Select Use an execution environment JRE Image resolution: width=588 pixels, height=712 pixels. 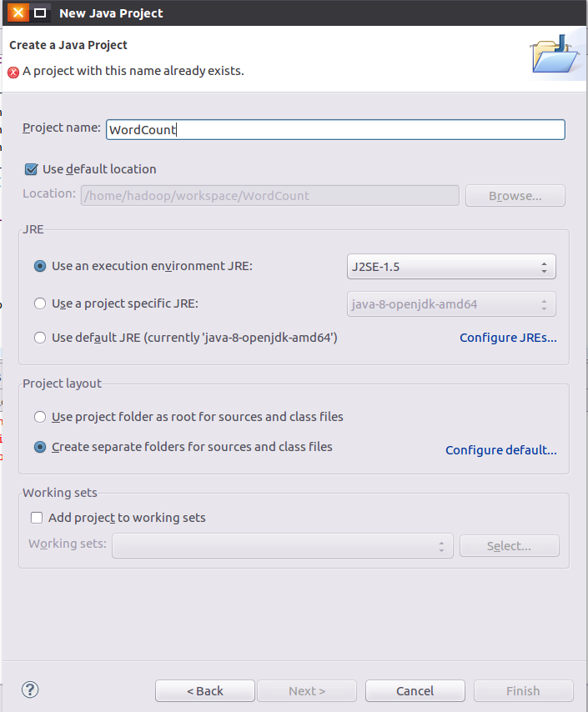(x=40, y=266)
